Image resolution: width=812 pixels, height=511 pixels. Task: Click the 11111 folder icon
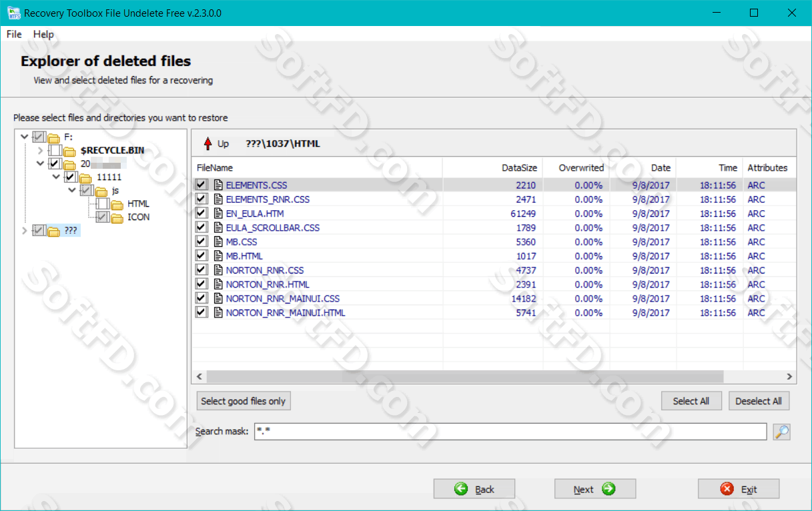[86, 177]
